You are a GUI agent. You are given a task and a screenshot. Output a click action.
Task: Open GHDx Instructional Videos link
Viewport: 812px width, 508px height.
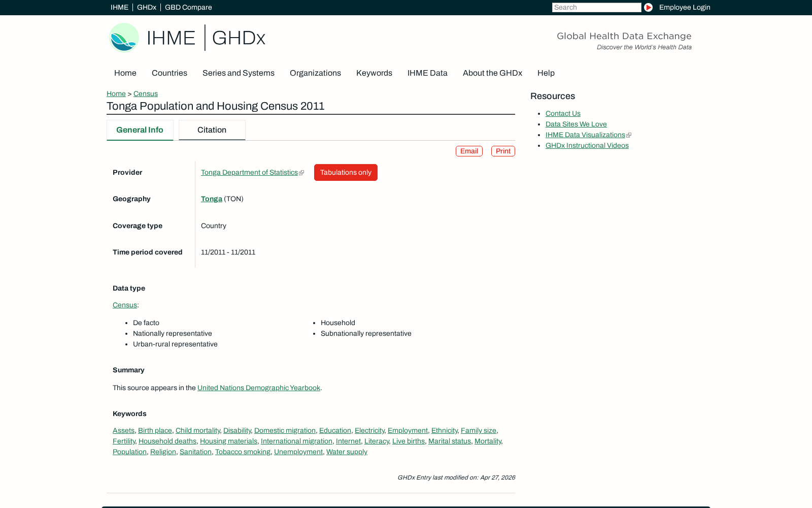click(x=587, y=145)
